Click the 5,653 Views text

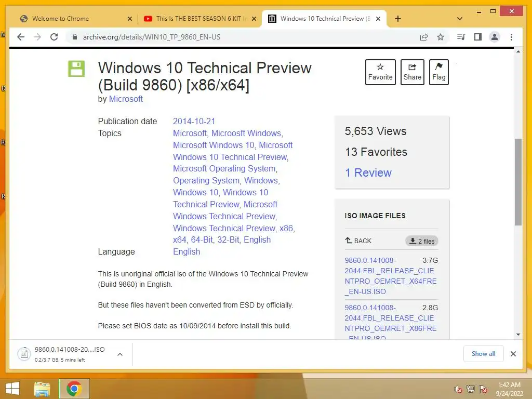[376, 131]
